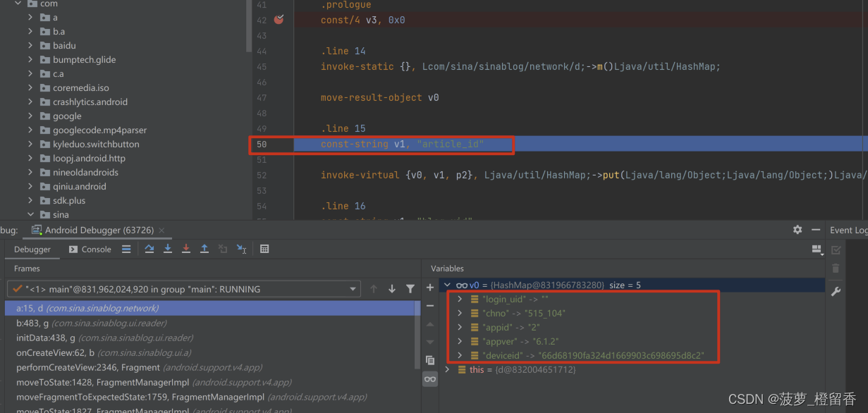Click the duplicate watch copy icon
This screenshot has width=868, height=413.
[x=430, y=360]
